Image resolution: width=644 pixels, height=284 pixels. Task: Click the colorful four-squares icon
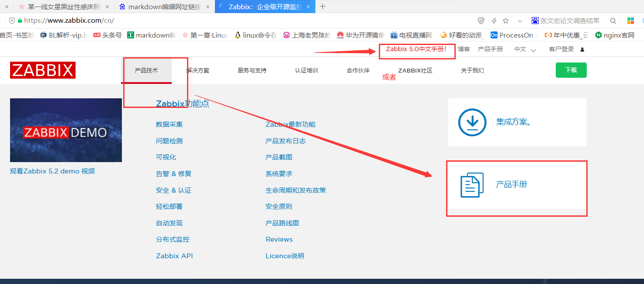tap(630, 21)
